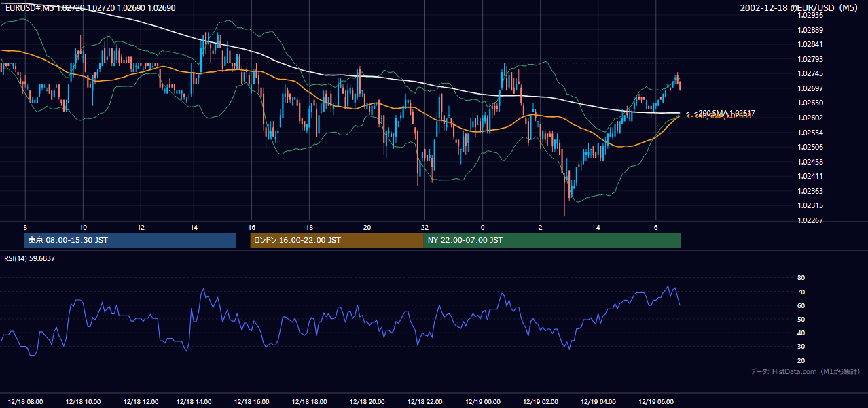868x408 pixels.
Task: Click price axis label 1.02936
Action: (810, 15)
